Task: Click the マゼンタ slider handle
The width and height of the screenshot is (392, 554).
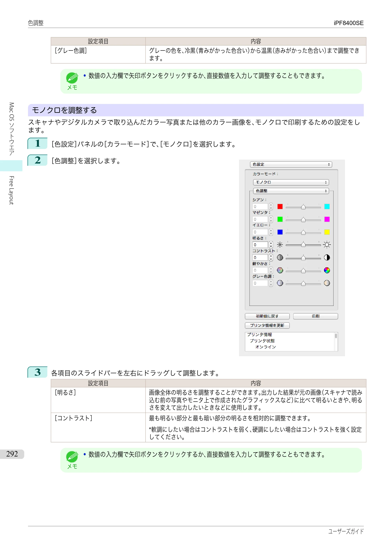Action: pos(303,220)
